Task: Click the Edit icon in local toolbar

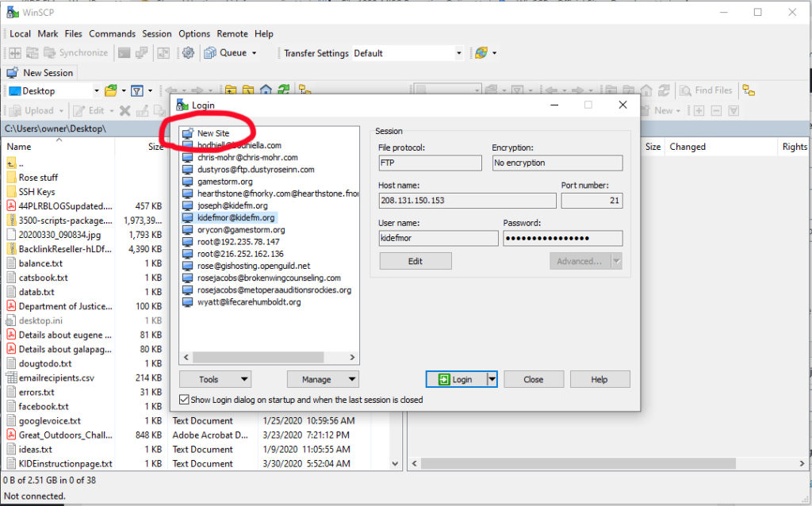Action: [x=79, y=111]
